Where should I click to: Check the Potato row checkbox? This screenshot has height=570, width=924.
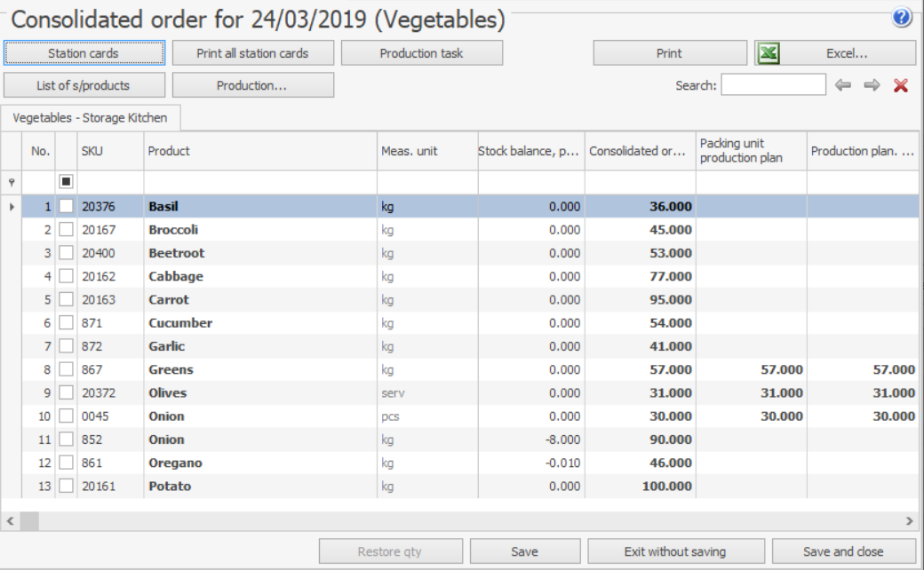point(67,486)
